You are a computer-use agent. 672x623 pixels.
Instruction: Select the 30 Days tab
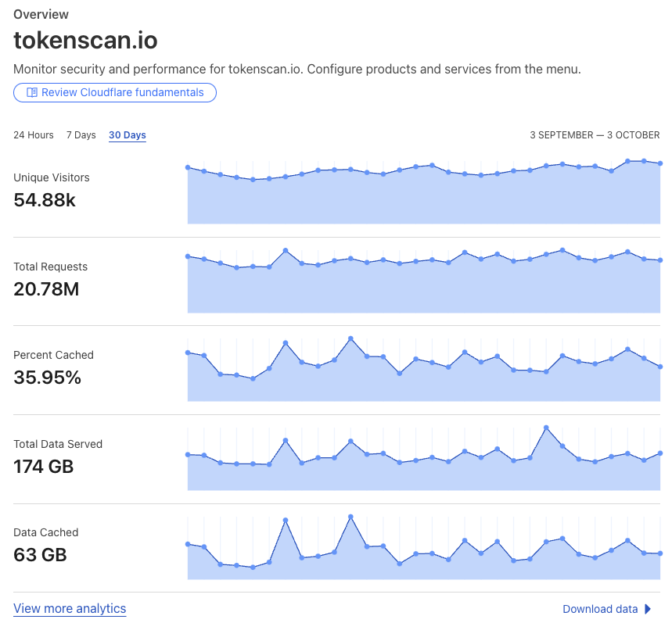(x=128, y=135)
